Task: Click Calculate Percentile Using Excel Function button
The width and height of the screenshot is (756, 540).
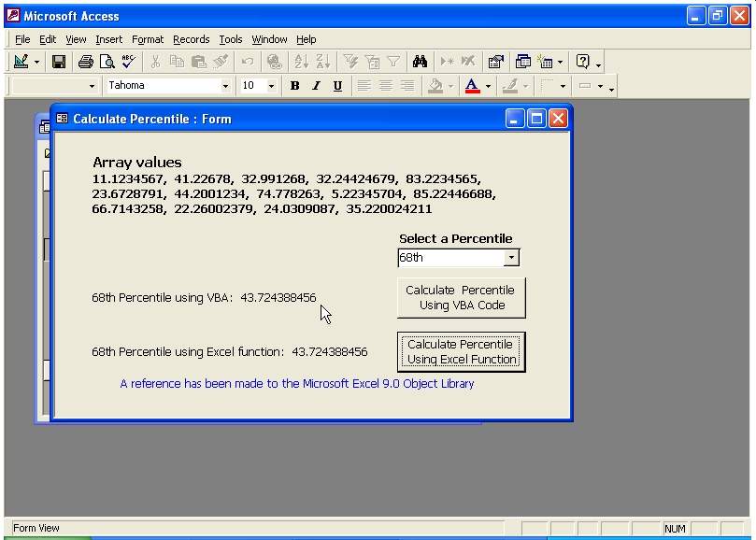Action: 462,352
